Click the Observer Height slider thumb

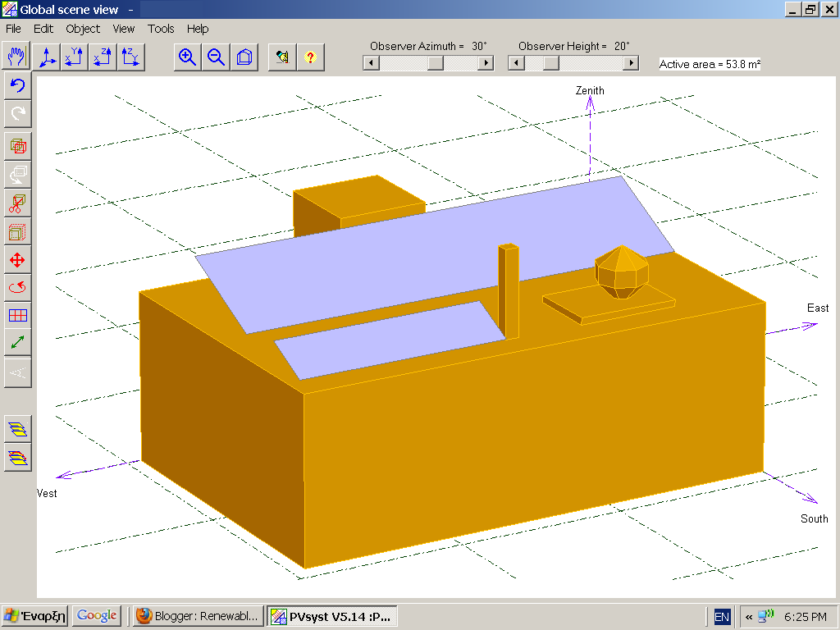click(x=550, y=62)
